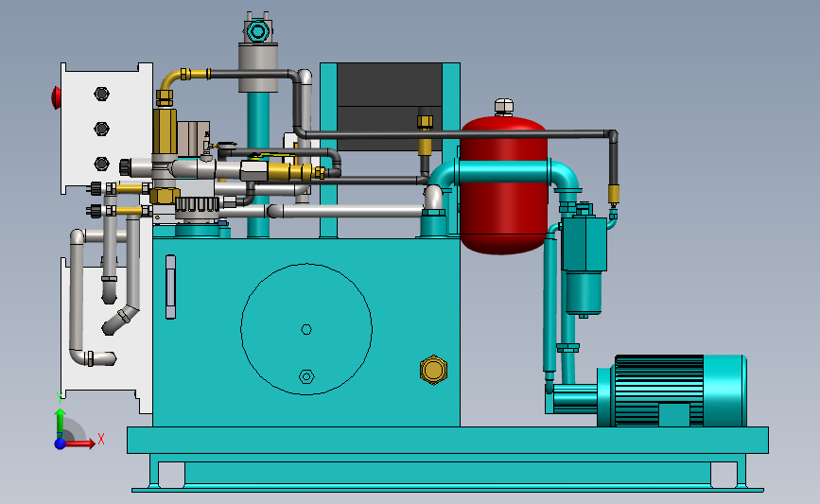Click the teal ring atop the breather
This screenshot has height=504, width=820.
[x=257, y=31]
